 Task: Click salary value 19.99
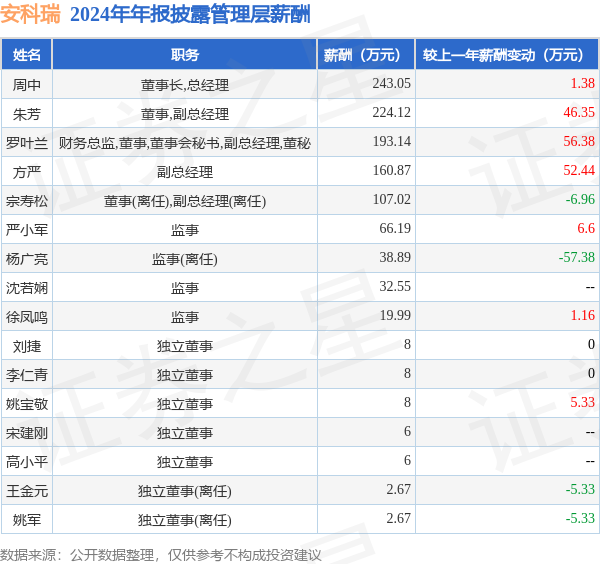pos(395,315)
